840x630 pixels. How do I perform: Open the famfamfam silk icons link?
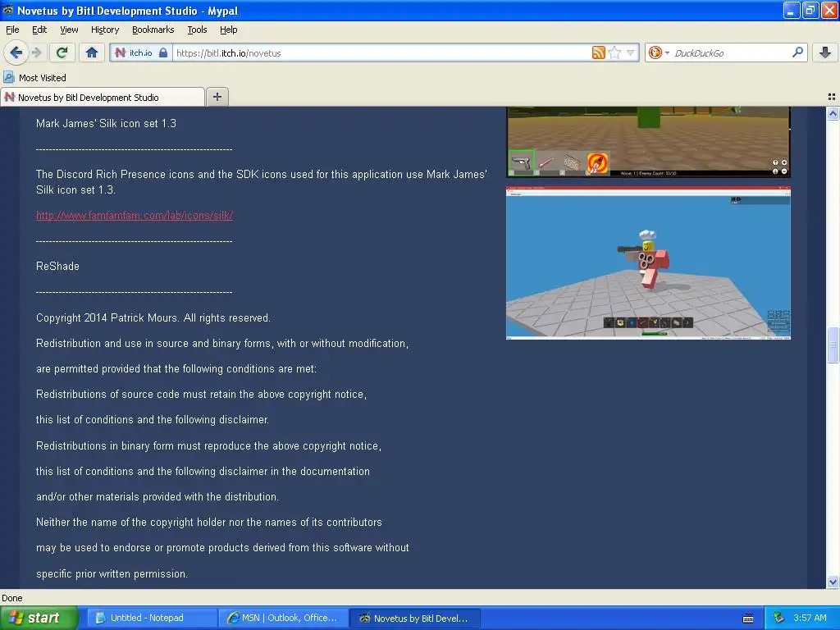135,216
